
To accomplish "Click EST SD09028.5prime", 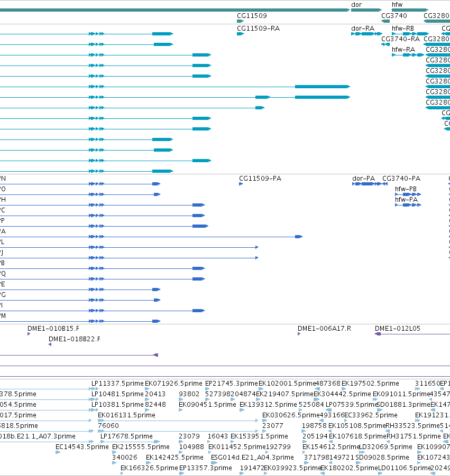I will (382, 458).
